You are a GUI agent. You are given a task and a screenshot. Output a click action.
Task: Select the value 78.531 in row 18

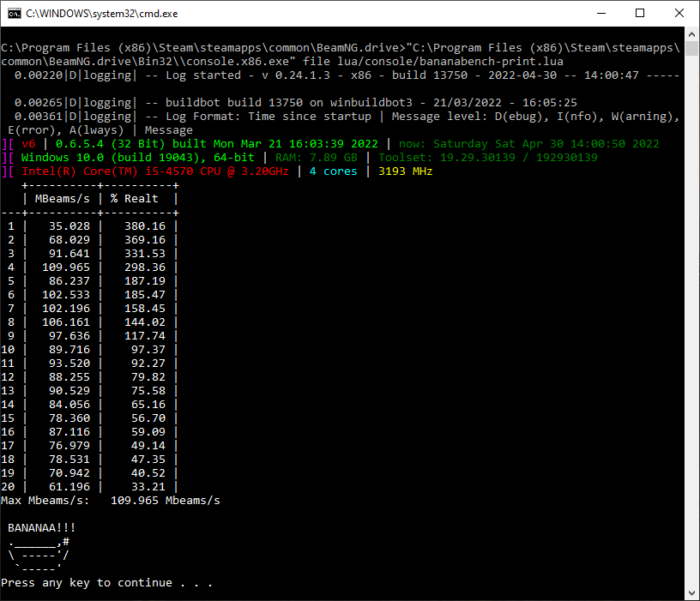[69, 460]
